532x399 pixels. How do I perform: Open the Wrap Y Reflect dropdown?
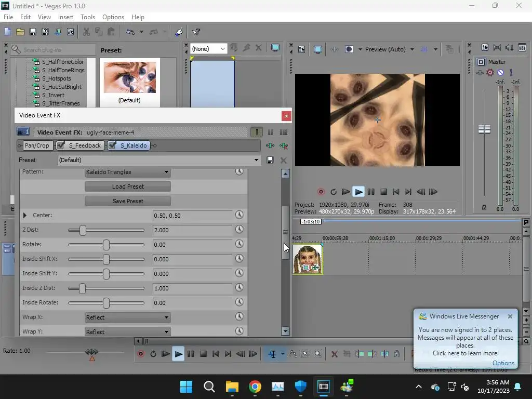[128, 332]
